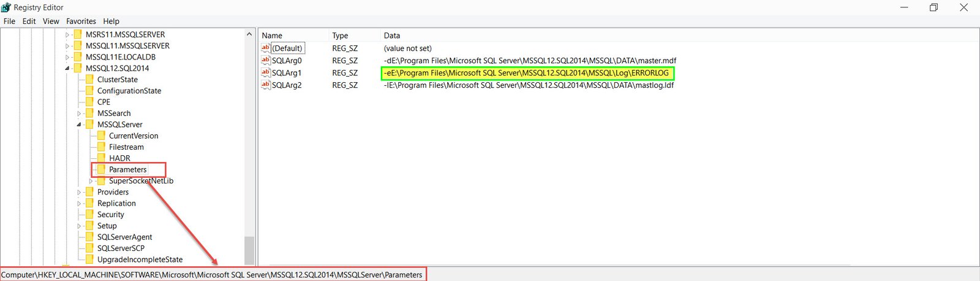Expand the Providers tree node
Screen dimensions: 980x281
pos(79,192)
